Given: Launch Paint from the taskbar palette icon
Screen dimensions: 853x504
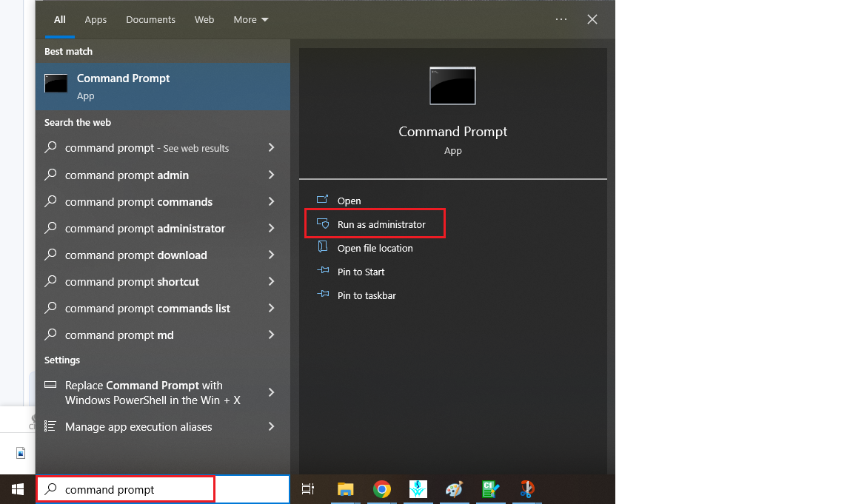Looking at the screenshot, I should 454,489.
